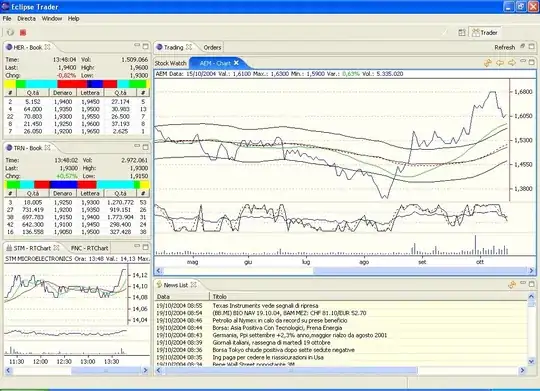
Task: Click the yellow back arrow in chart toolbar
Action: (500, 63)
